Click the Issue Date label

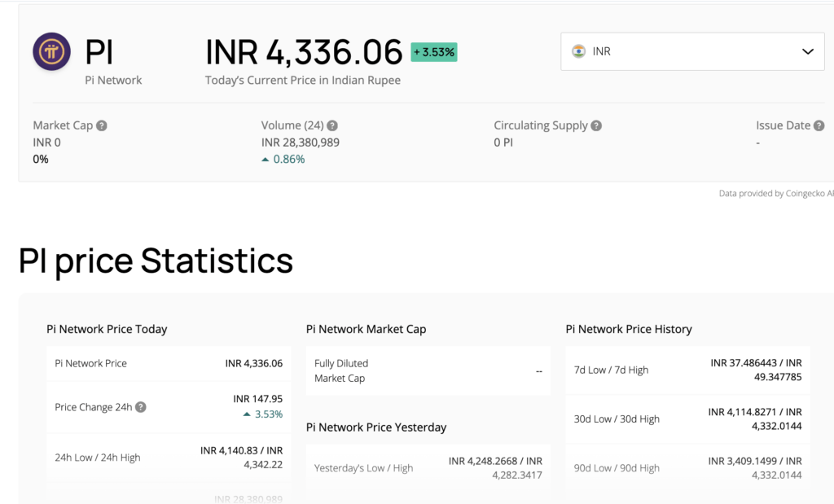[783, 125]
